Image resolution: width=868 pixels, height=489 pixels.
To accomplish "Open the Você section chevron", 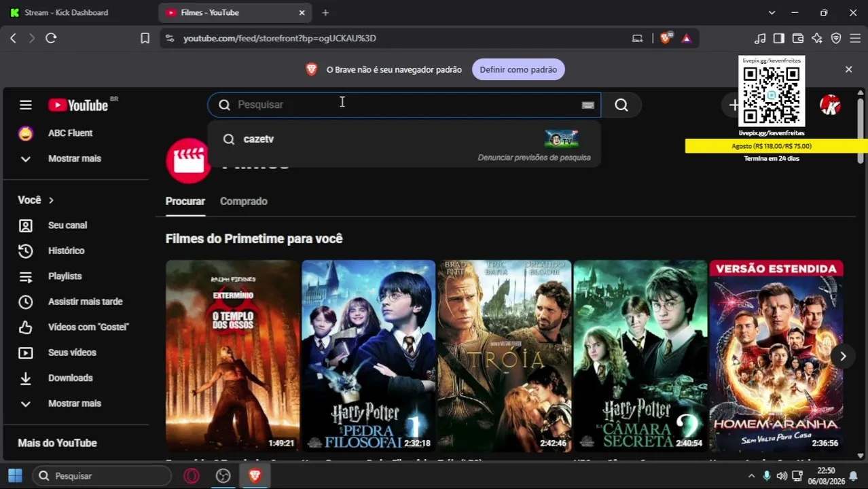I will tap(51, 200).
